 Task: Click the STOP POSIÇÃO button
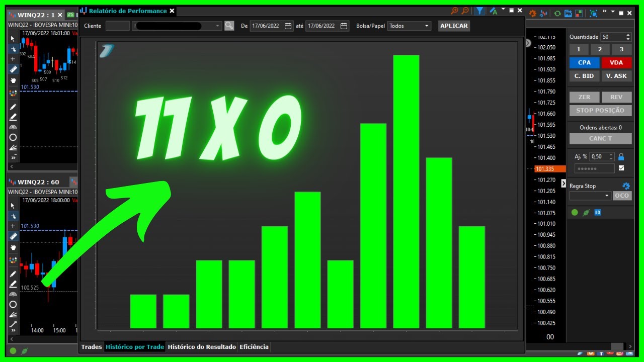(600, 110)
